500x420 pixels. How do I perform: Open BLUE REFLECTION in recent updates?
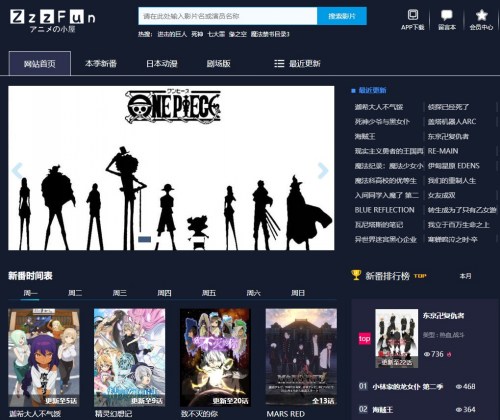click(x=384, y=210)
